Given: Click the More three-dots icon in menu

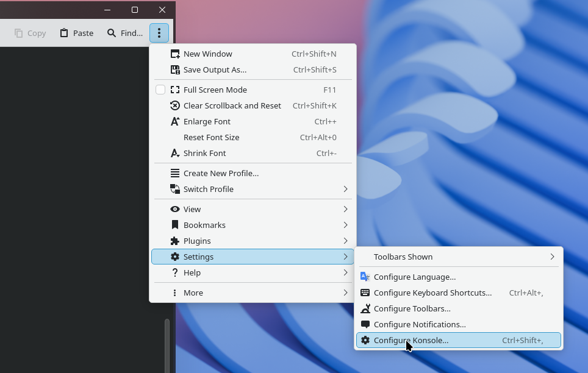Looking at the screenshot, I should tap(174, 293).
